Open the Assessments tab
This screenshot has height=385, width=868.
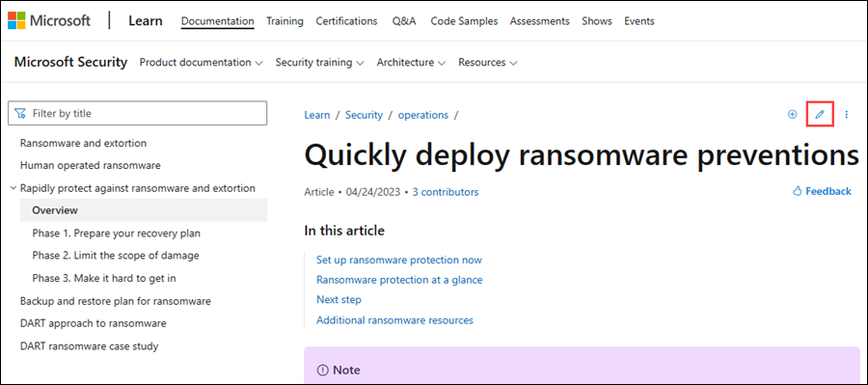click(540, 21)
